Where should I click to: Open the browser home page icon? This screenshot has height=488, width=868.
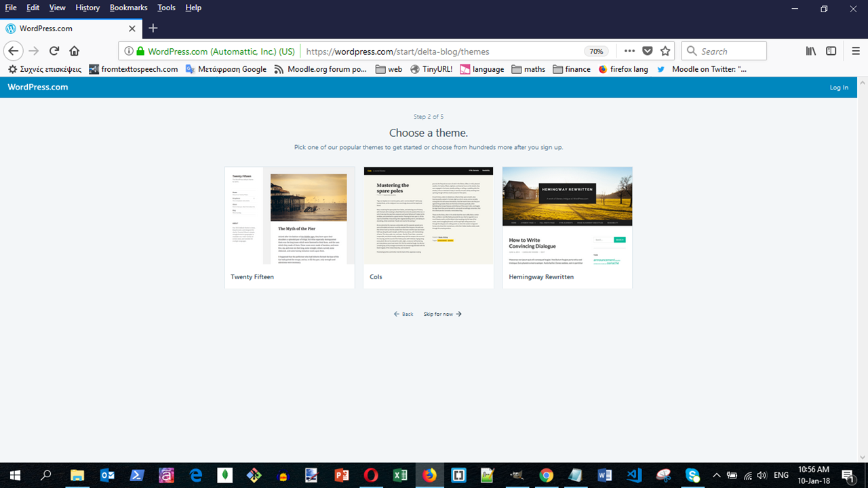[75, 51]
